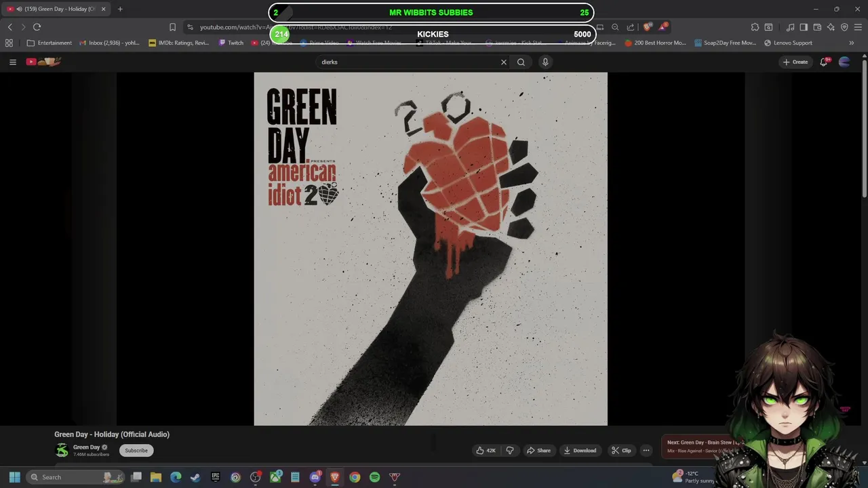
Task: Go to YouTube home via logo
Action: point(43,62)
